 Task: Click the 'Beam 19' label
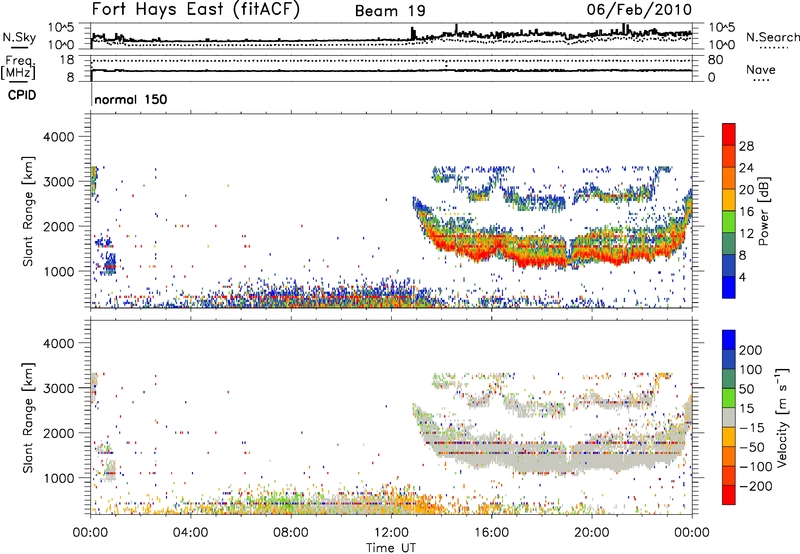click(x=390, y=11)
